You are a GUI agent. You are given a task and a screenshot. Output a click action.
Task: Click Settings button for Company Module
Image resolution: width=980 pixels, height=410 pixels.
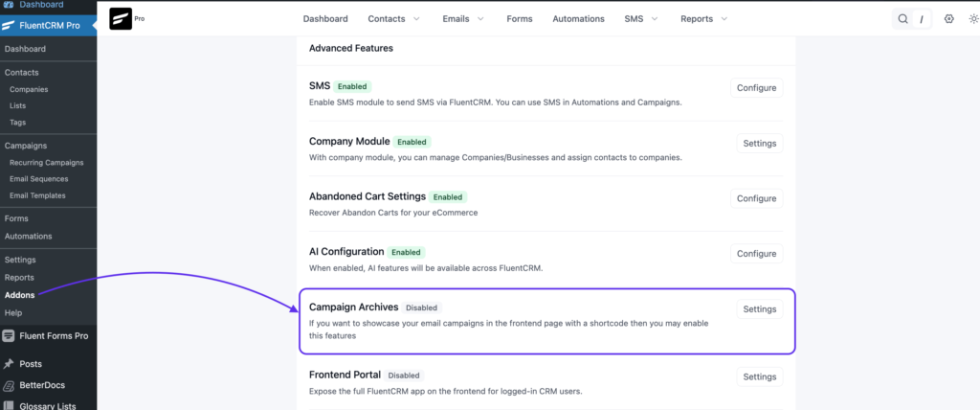pyautogui.click(x=759, y=144)
